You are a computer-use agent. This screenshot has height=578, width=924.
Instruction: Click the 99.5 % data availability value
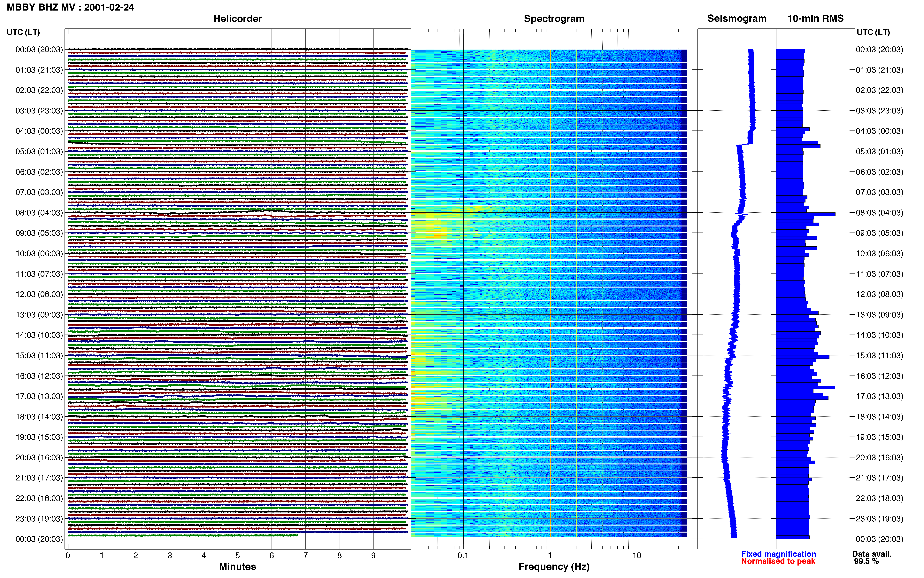click(x=867, y=561)
